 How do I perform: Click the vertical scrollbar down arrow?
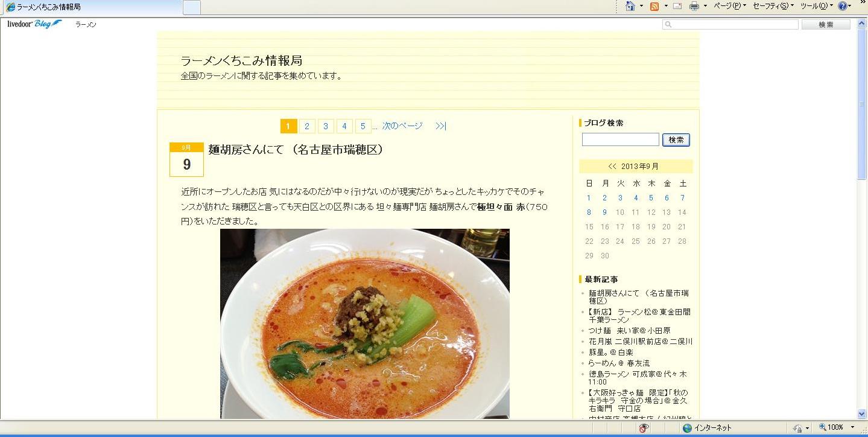pos(862,414)
